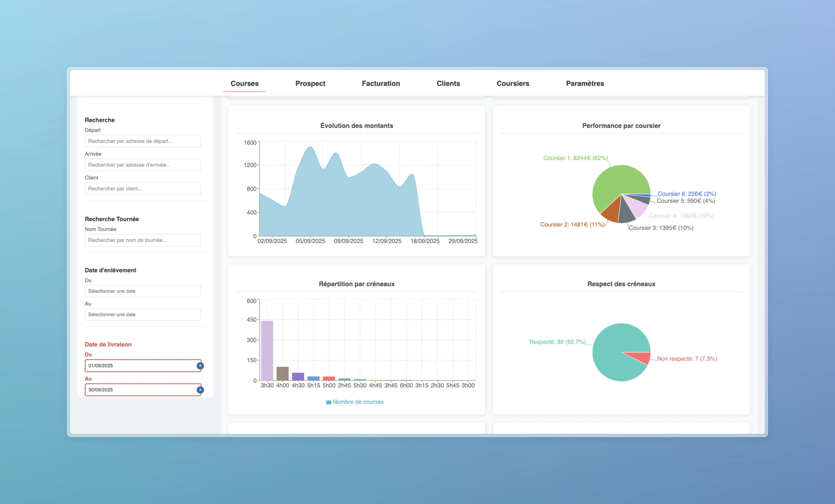Viewport: 835px width, 504px height.
Task: Focus the departure address search field
Action: 142,141
